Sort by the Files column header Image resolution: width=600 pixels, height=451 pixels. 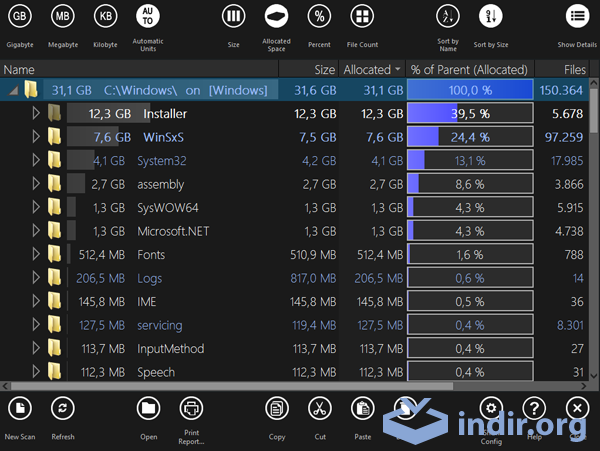pos(562,70)
